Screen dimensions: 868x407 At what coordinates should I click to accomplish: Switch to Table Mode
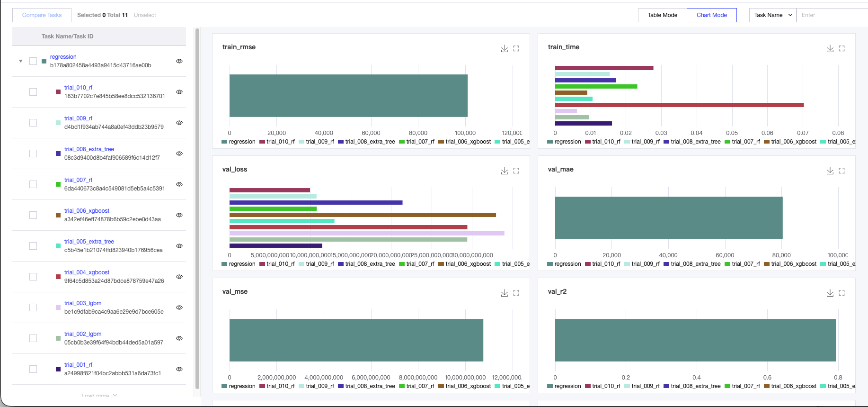[x=662, y=15]
